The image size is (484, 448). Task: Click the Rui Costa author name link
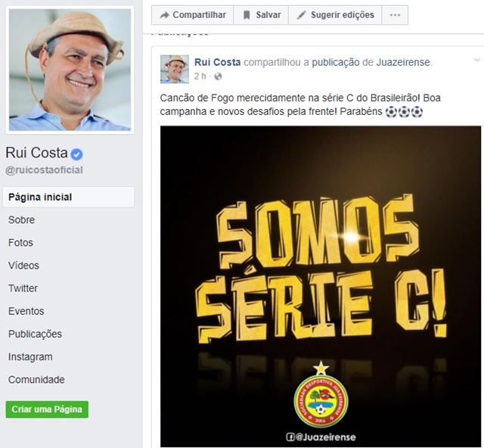tap(217, 62)
